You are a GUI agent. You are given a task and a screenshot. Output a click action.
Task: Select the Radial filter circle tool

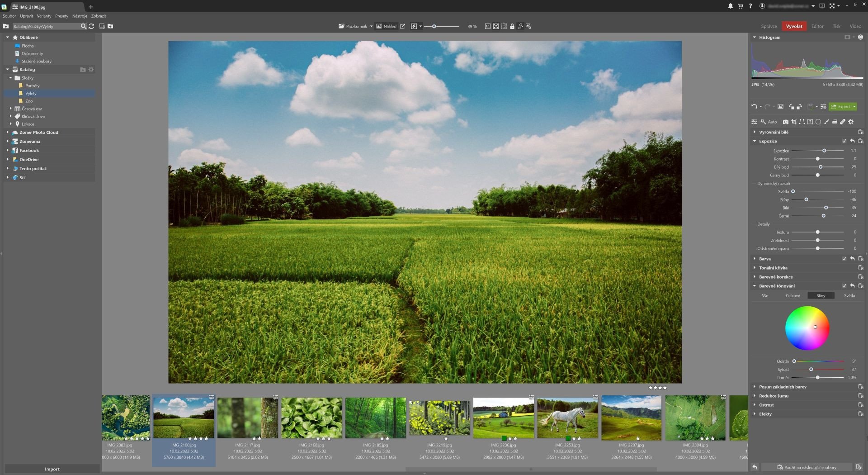[x=818, y=122]
